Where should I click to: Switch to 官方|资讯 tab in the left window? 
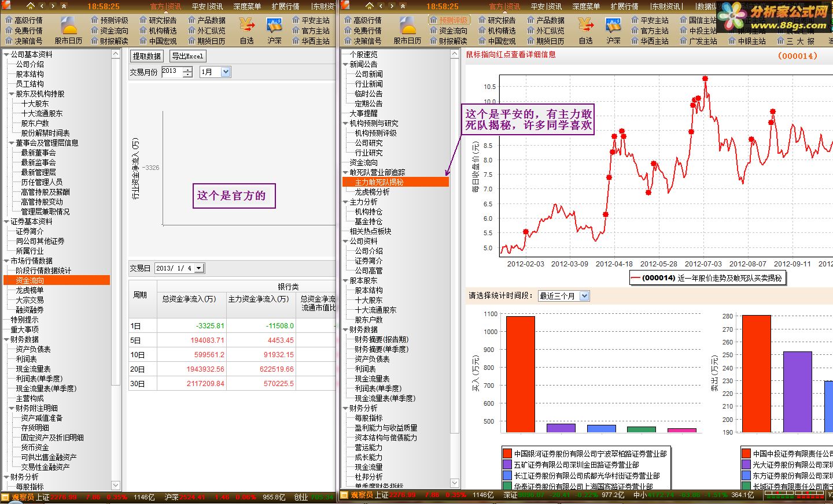point(165,6)
